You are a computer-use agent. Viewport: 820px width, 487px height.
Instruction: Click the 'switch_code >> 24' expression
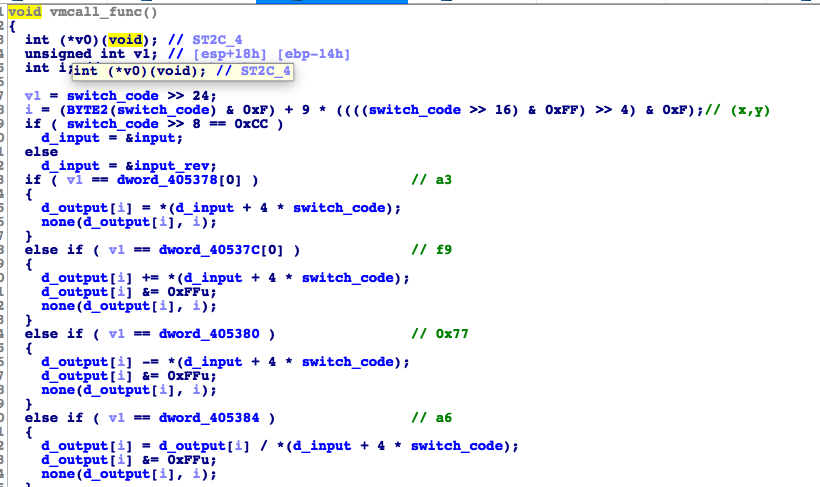pyautogui.click(x=138, y=96)
